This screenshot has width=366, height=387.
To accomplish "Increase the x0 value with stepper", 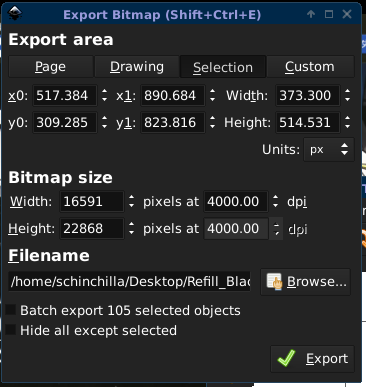I will [x=105, y=91].
